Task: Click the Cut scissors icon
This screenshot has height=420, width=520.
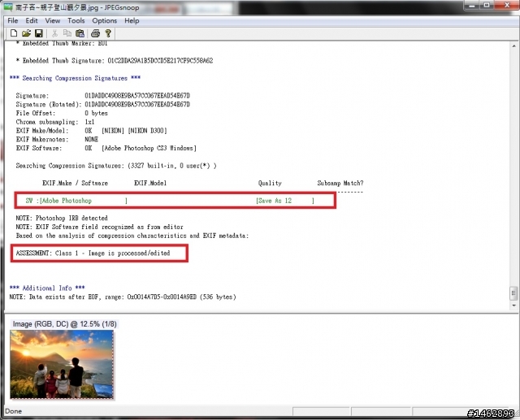Action: (x=54, y=33)
